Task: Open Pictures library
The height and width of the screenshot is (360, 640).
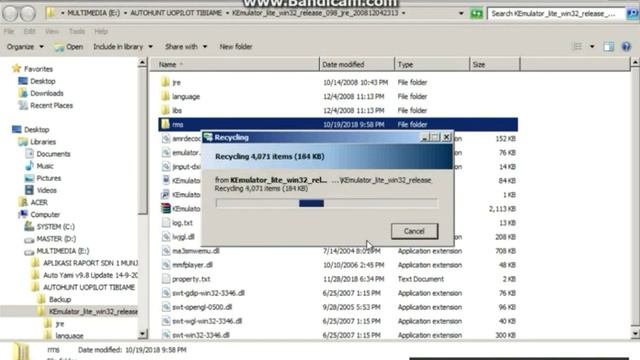Action: (x=48, y=178)
